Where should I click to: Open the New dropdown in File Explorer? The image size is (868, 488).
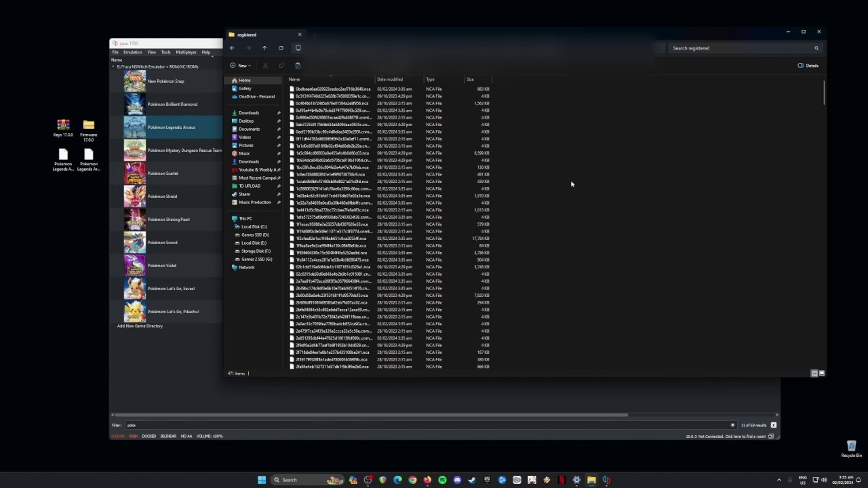pyautogui.click(x=241, y=66)
